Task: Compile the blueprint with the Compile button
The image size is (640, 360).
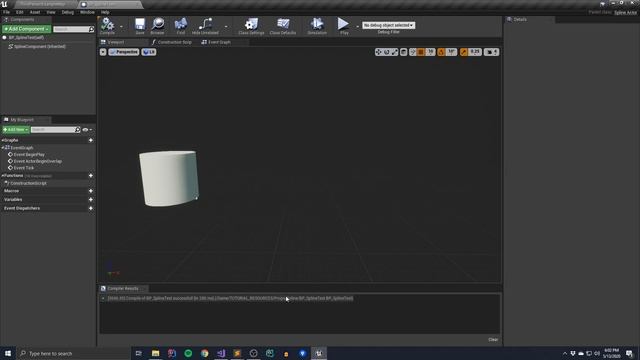Action: (107, 25)
